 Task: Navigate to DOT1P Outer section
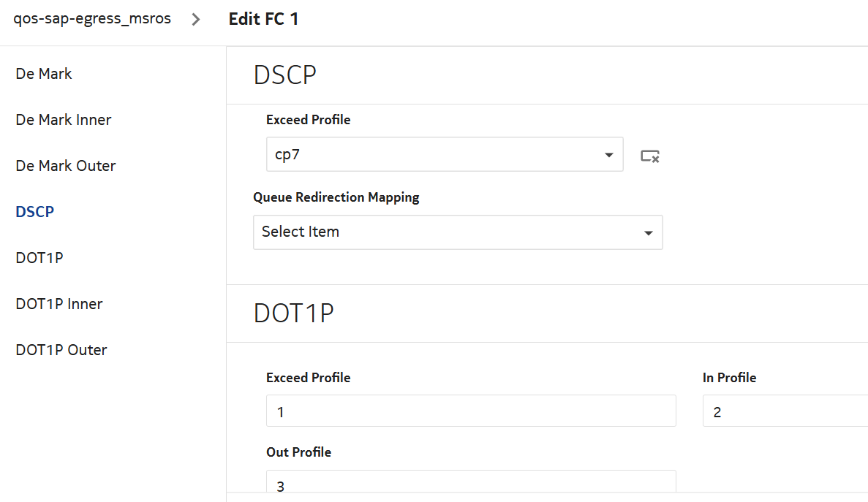(x=61, y=350)
